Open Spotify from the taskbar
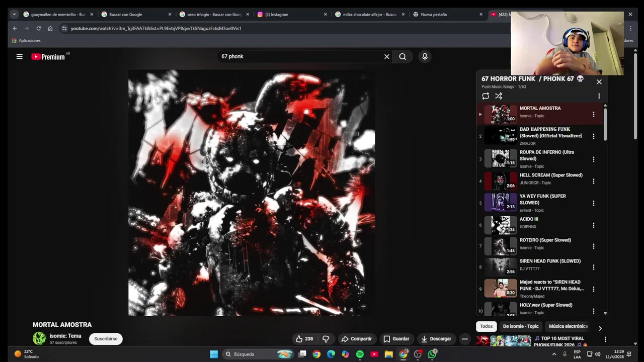The width and height of the screenshot is (644, 362). [x=360, y=354]
